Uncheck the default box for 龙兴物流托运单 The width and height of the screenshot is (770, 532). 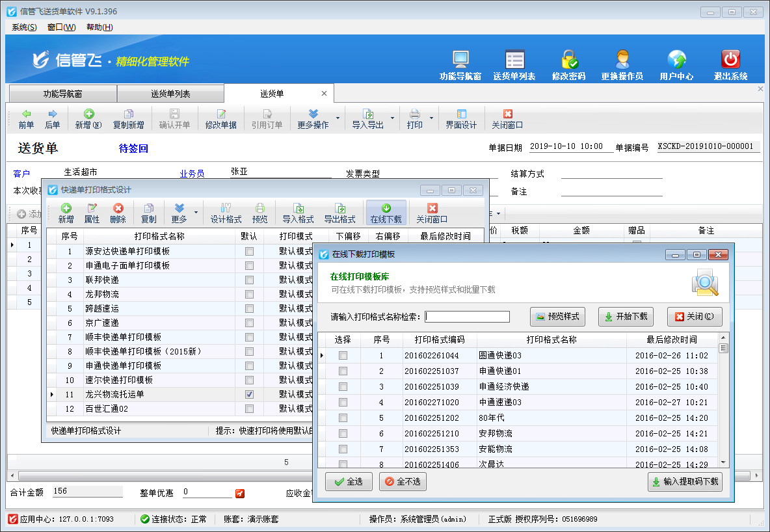[250, 395]
